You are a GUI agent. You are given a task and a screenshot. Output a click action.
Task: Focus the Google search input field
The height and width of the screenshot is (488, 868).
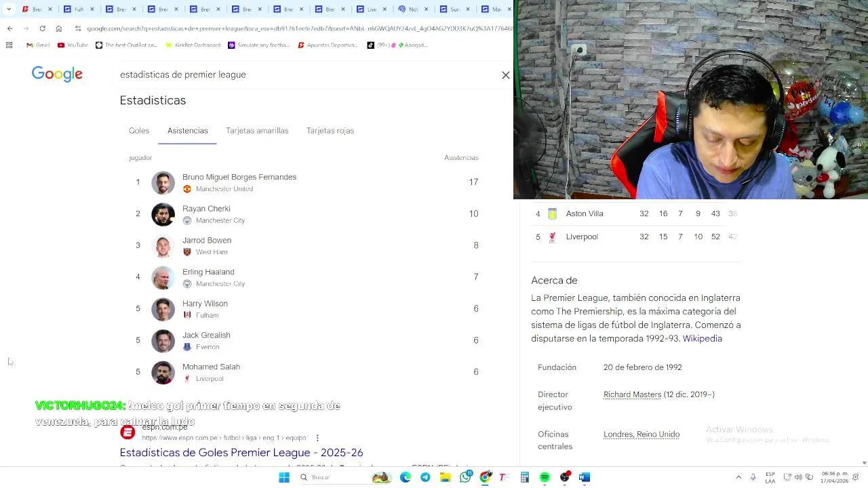pos(305,75)
